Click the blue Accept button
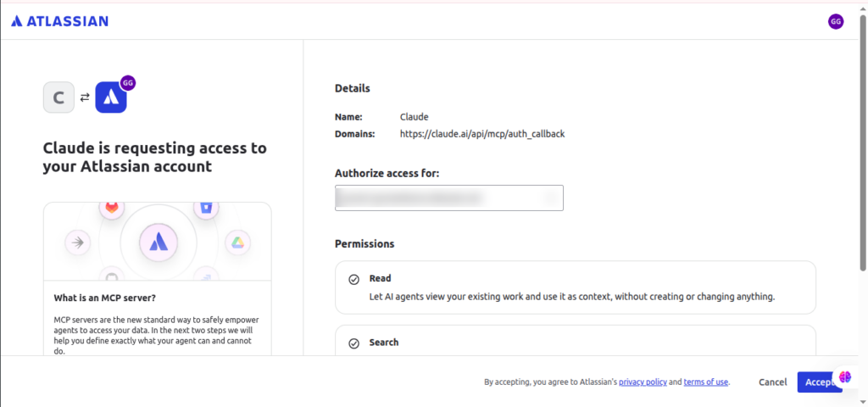The height and width of the screenshot is (407, 868). [x=820, y=382]
